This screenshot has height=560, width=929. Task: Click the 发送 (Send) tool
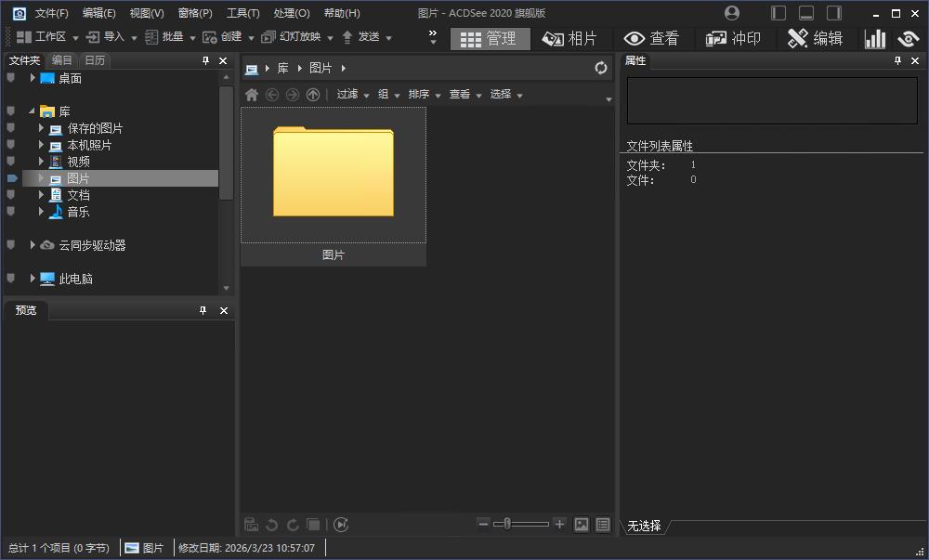(x=363, y=37)
